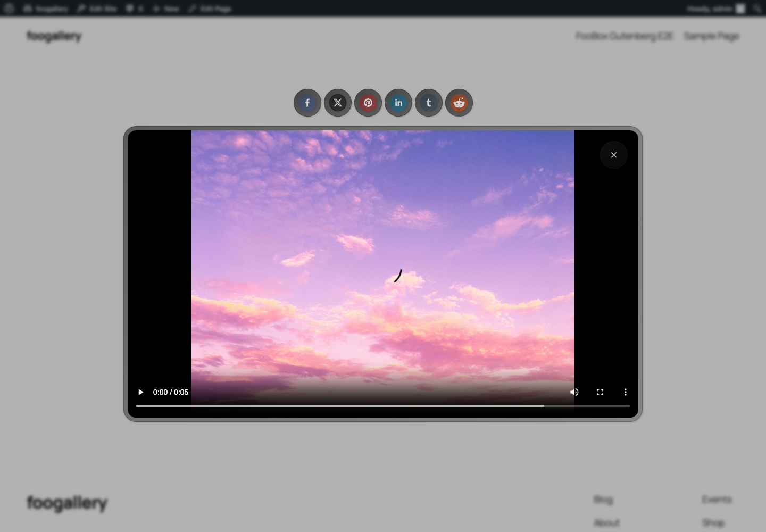This screenshot has height=532, width=766.
Task: Close the video lightbox with the X
Action: [x=614, y=155]
